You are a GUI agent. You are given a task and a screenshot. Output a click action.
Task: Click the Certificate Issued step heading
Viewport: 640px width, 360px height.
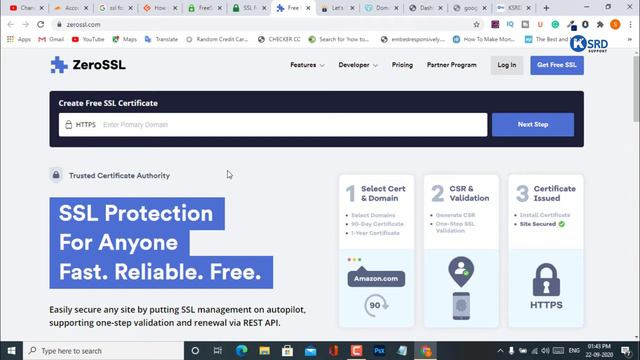pyautogui.click(x=554, y=193)
